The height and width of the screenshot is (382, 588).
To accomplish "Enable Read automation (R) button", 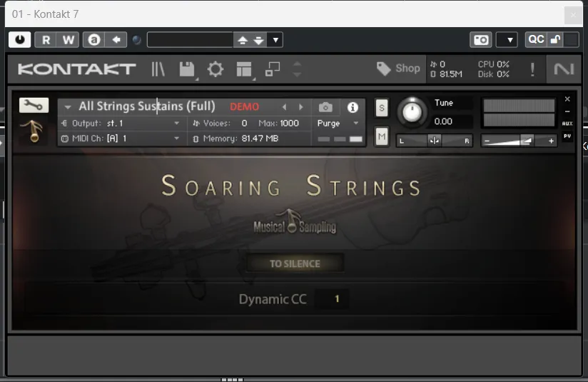I will click(x=46, y=40).
